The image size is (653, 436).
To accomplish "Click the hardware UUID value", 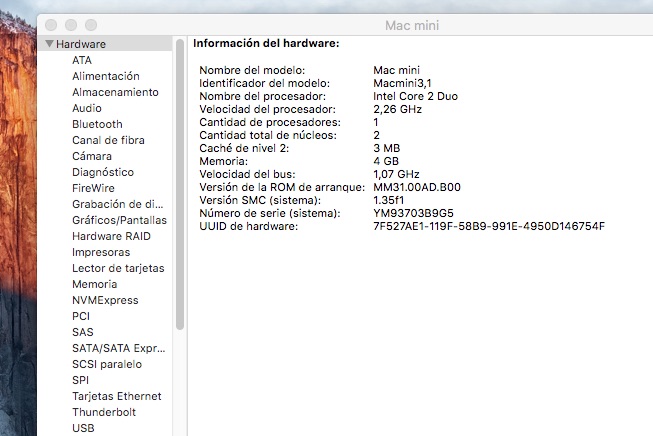I will 489,227.
